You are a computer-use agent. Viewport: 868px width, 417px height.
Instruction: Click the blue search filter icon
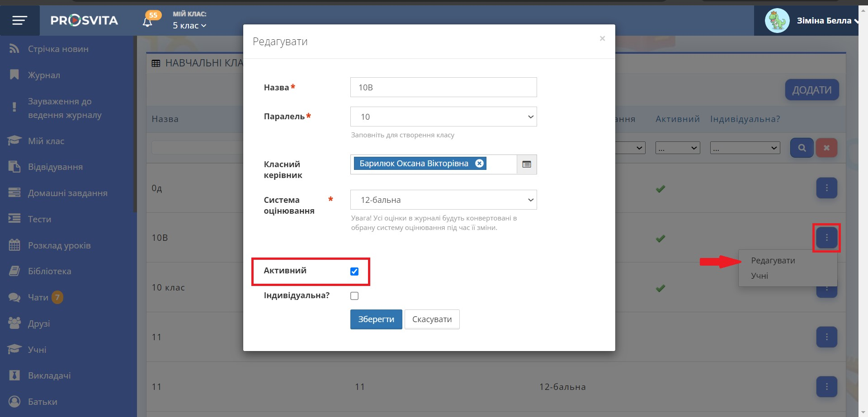tap(802, 148)
